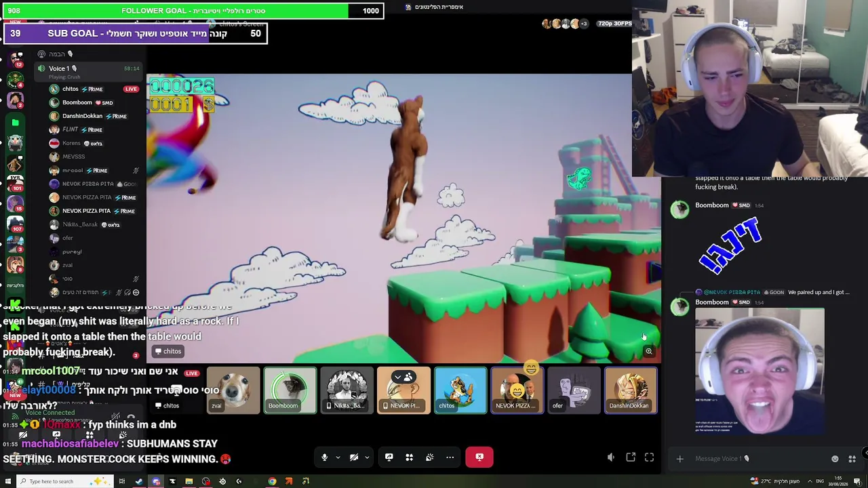The width and height of the screenshot is (868, 488).
Task: Open Steam from the taskbar
Action: [x=138, y=481]
